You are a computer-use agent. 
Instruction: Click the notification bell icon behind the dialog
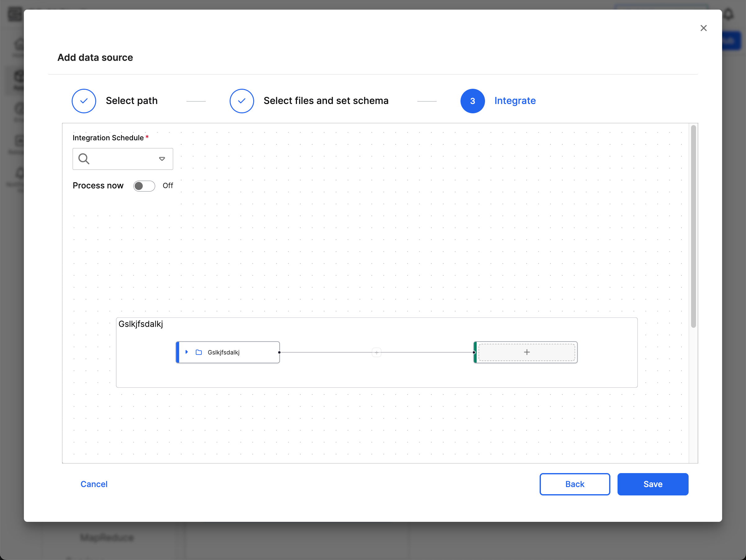tap(728, 14)
